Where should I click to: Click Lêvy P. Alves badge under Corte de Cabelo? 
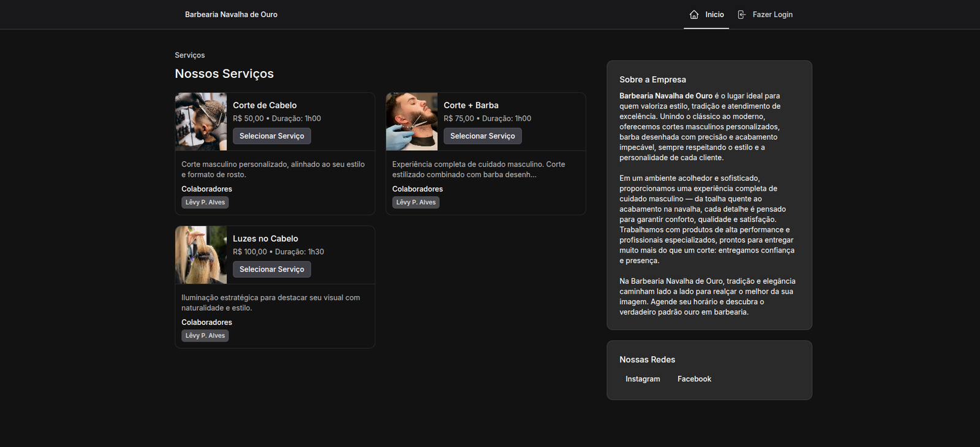pyautogui.click(x=205, y=202)
